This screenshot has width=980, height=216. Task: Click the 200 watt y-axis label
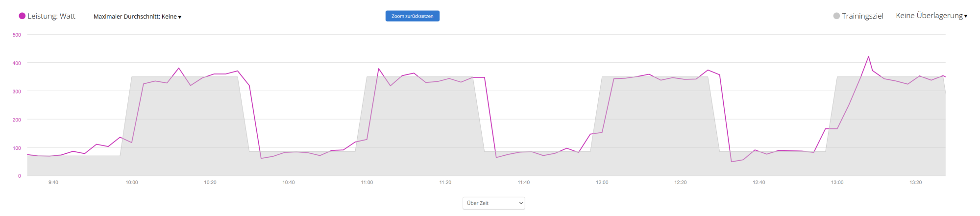(x=17, y=120)
